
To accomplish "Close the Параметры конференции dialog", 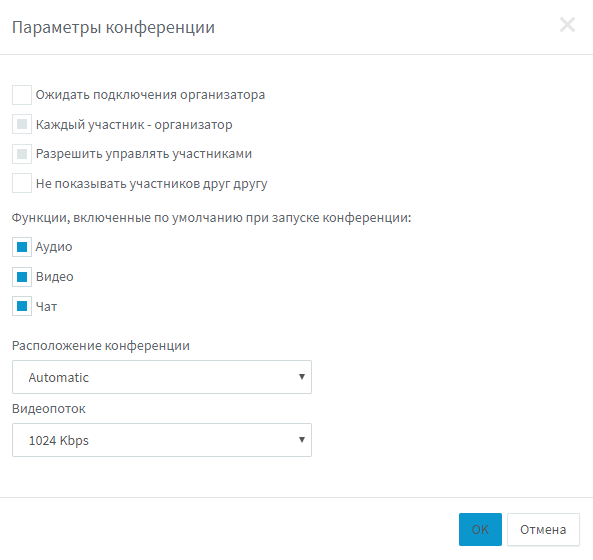I will coord(567,25).
